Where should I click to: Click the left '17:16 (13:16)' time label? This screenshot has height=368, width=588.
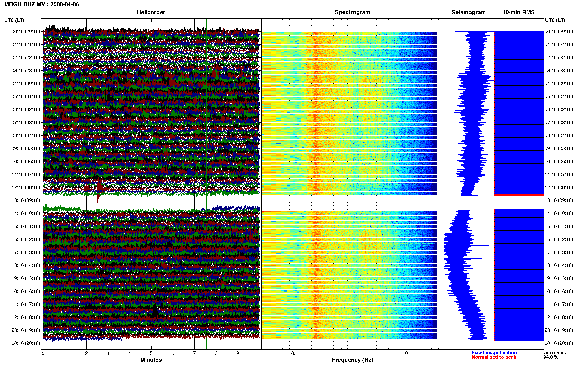click(x=26, y=252)
